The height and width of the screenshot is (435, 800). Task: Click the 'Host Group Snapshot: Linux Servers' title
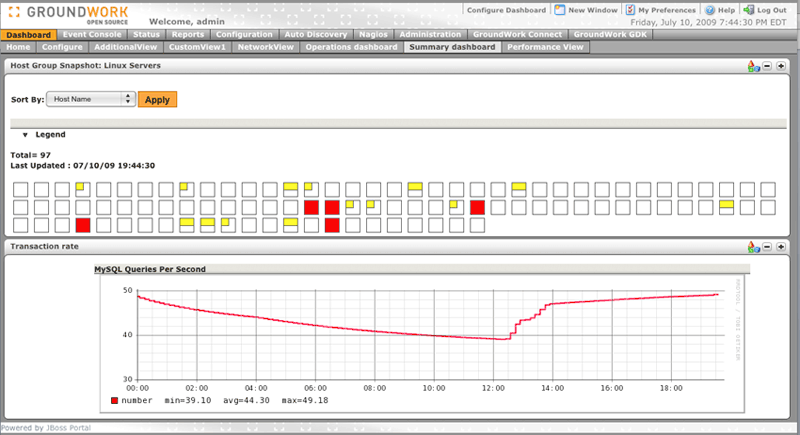coord(86,65)
